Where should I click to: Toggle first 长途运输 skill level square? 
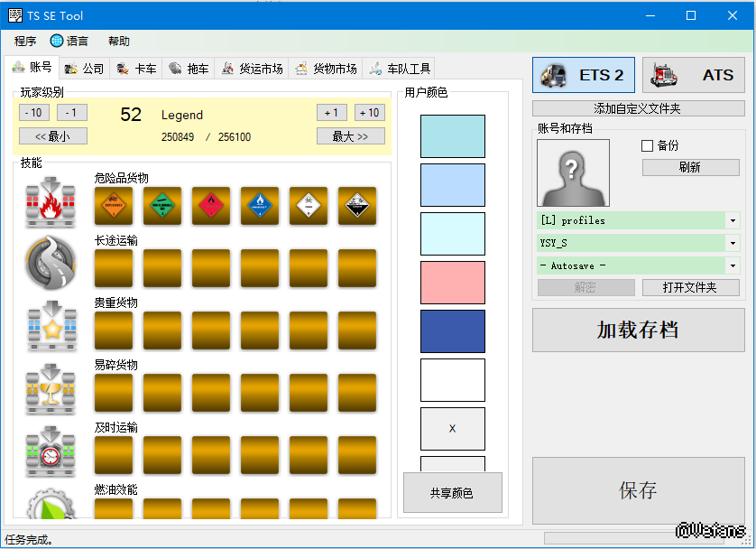tap(114, 268)
